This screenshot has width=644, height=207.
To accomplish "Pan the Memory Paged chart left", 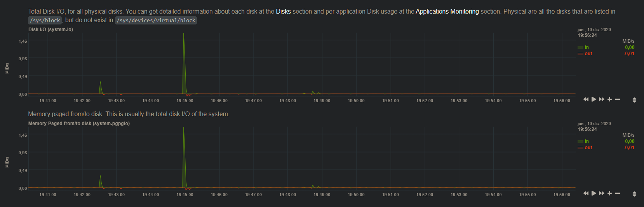I will pos(586,193).
